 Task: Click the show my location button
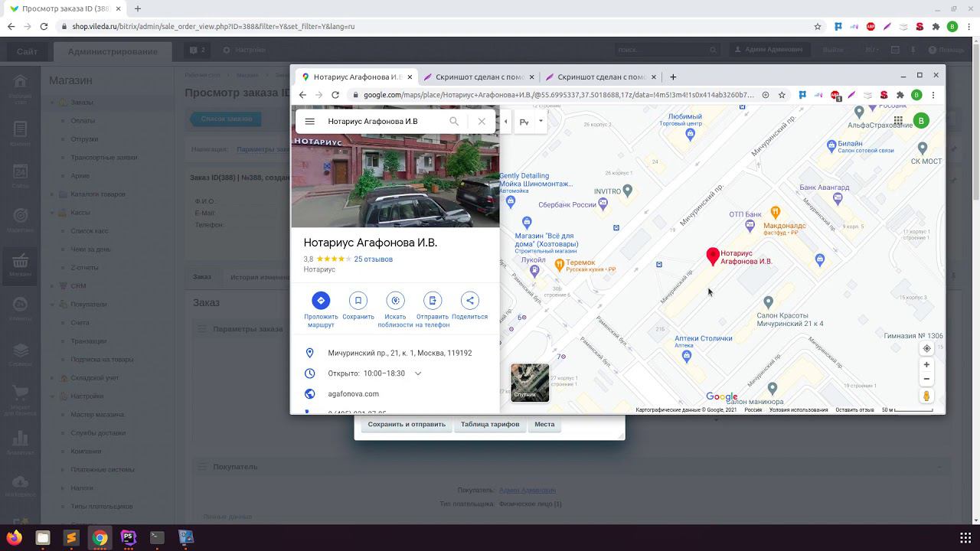pyautogui.click(x=926, y=348)
